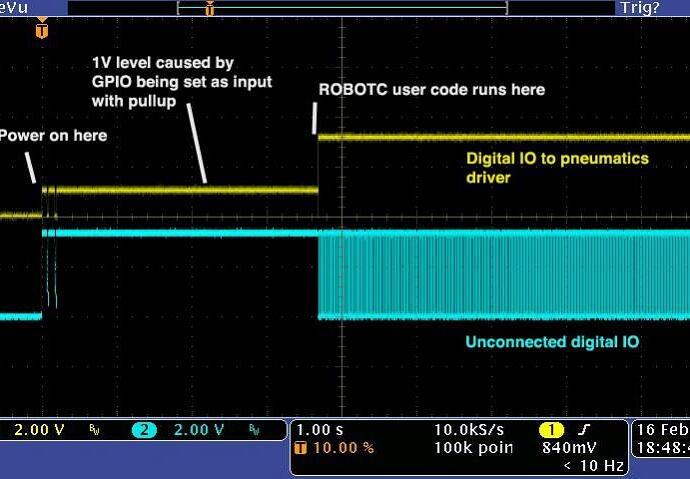
Task: Click the right bracket of the record overview bar
Action: 506,8
